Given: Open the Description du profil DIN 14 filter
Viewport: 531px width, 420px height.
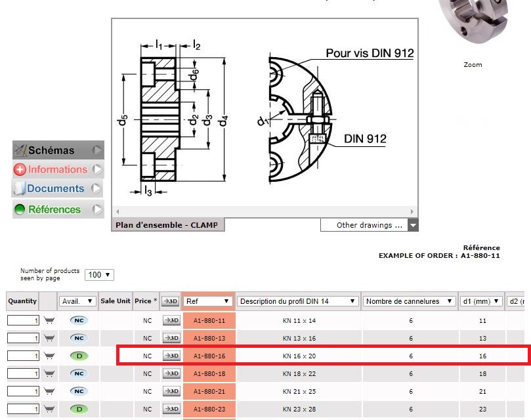Looking at the screenshot, I should tap(299, 301).
